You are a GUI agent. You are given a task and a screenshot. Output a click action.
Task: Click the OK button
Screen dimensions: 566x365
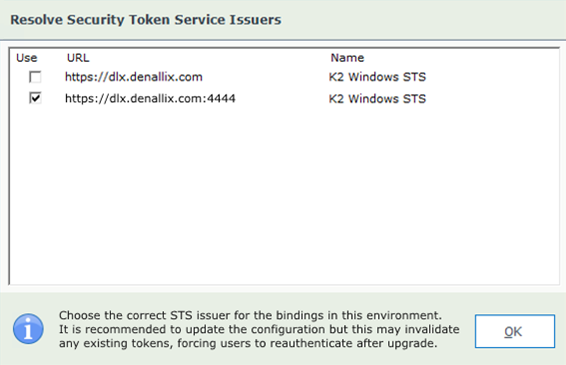(x=515, y=331)
